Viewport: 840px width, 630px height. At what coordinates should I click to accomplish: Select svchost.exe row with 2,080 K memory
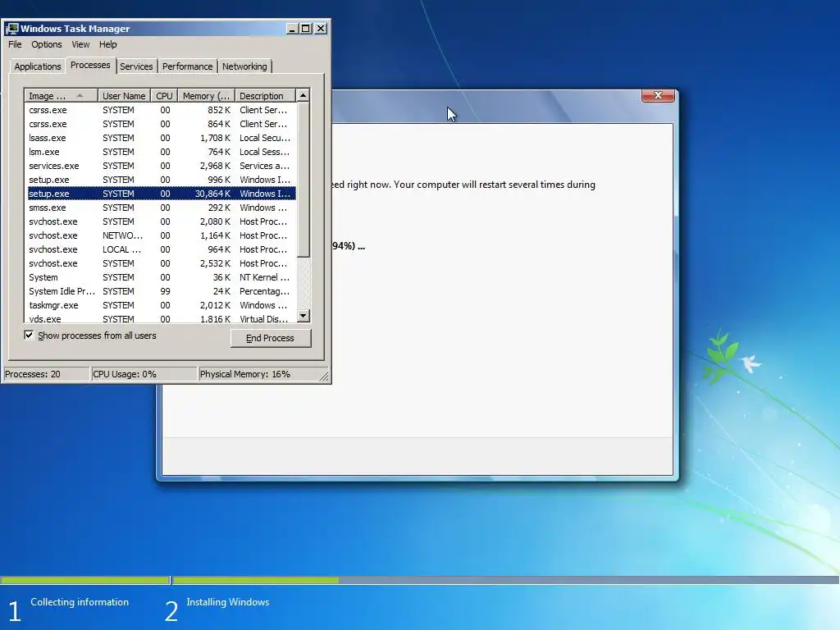coord(160,221)
